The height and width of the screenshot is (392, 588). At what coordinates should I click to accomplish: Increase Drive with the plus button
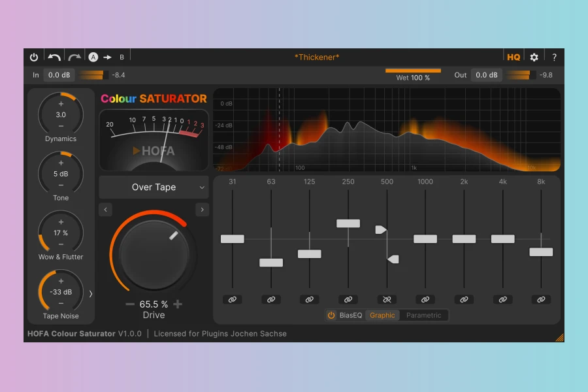tap(178, 304)
